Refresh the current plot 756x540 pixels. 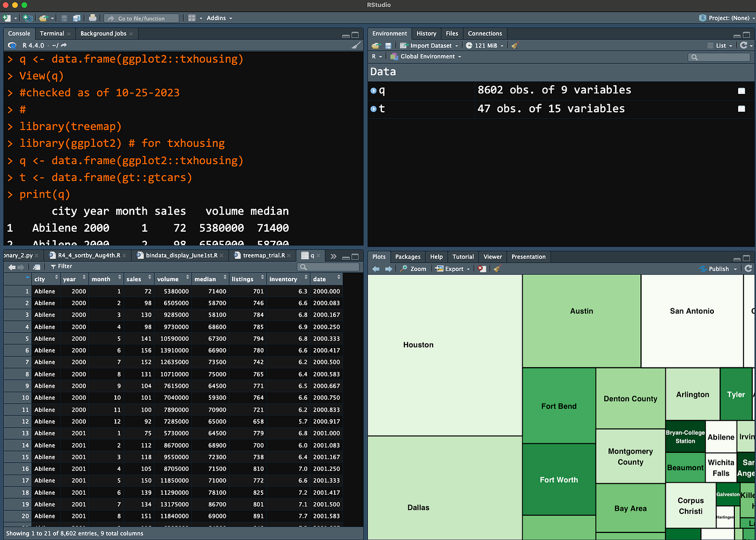[748, 268]
